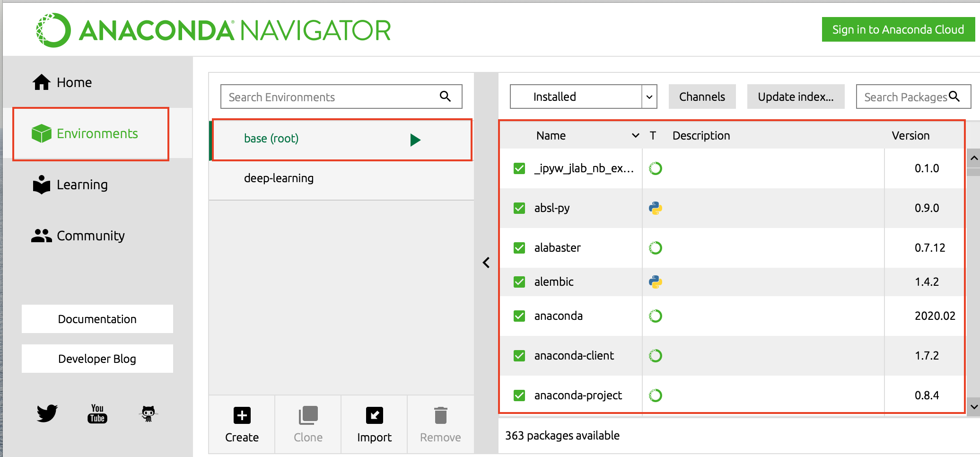
Task: Uncheck the absl-py package checkbox
Action: 519,208
